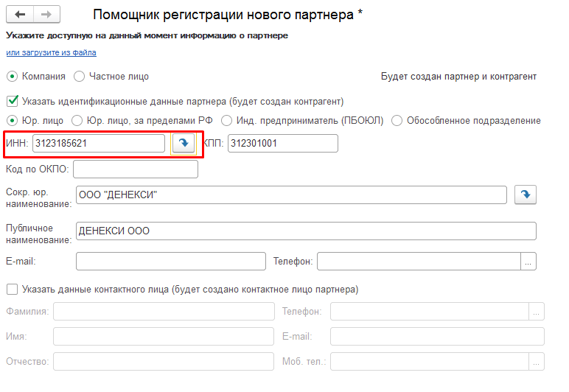This screenshot has width=569, height=392.
Task: Click the back navigation arrow
Action: (x=20, y=15)
